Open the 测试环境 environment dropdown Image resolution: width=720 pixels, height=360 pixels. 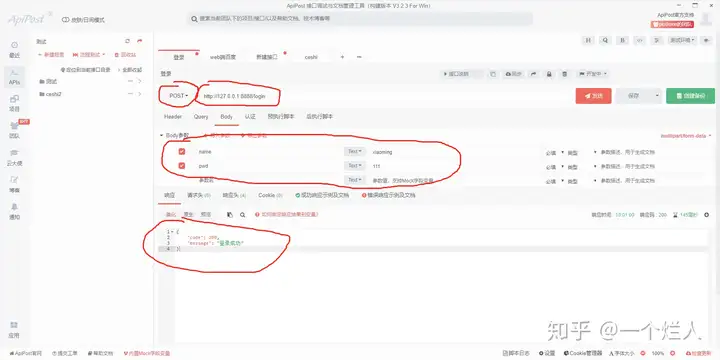click(x=682, y=40)
